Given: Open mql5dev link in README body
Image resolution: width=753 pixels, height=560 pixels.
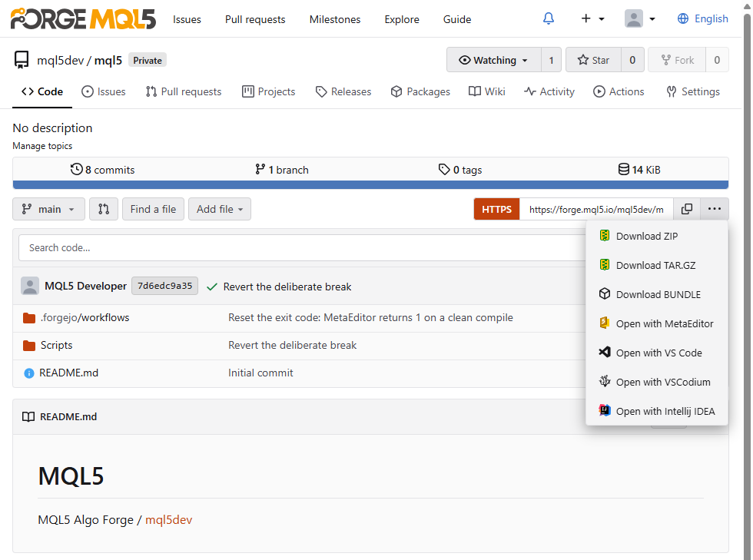Looking at the screenshot, I should [168, 520].
